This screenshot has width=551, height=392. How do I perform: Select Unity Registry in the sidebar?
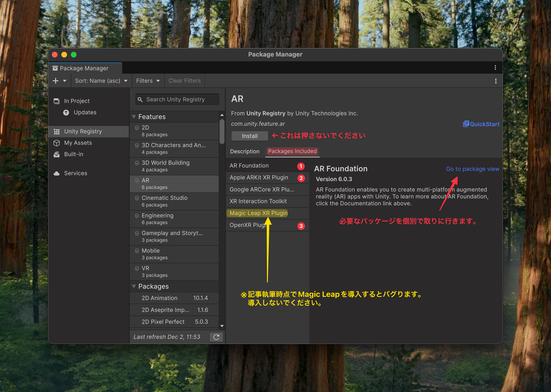[83, 131]
